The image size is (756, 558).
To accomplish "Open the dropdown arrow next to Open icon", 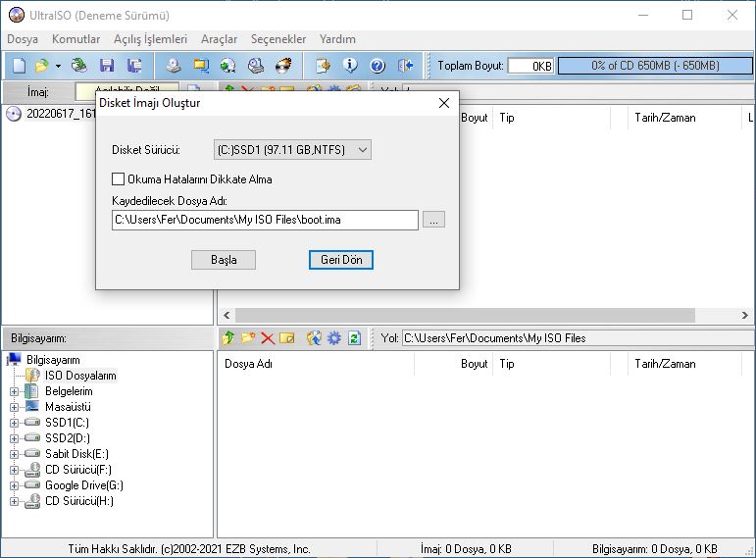I will click(58, 66).
